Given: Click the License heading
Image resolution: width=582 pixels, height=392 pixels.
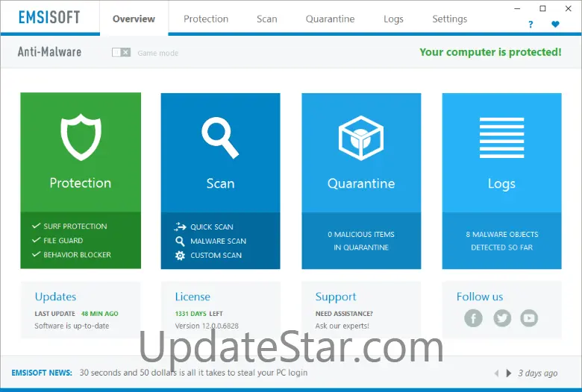Looking at the screenshot, I should pyautogui.click(x=193, y=297).
